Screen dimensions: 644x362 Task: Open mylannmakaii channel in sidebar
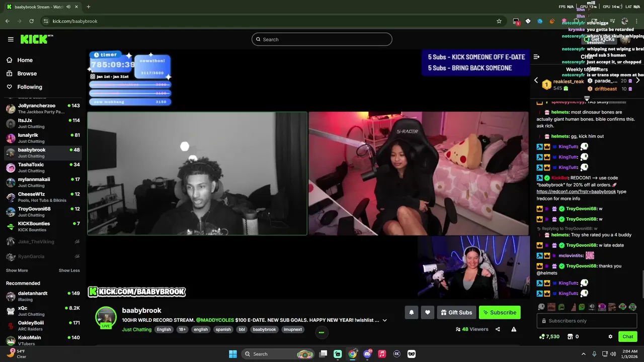coord(43,182)
